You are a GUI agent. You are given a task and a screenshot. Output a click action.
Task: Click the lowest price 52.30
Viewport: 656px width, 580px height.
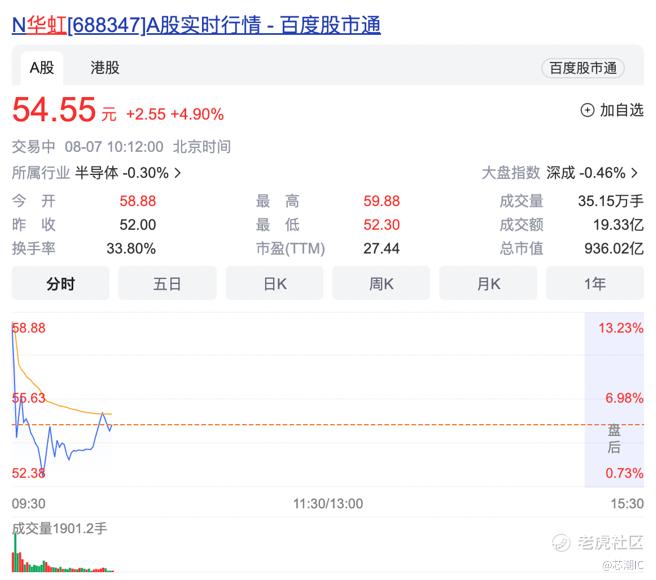point(382,225)
